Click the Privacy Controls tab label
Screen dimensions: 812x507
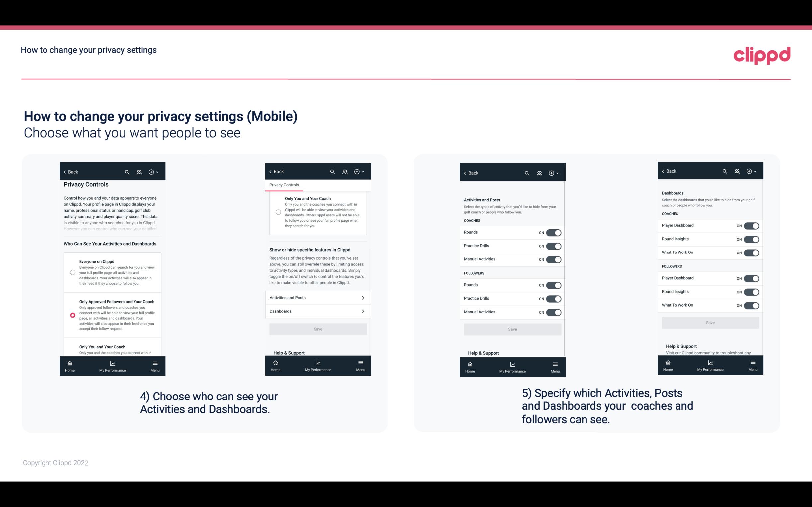tap(284, 185)
